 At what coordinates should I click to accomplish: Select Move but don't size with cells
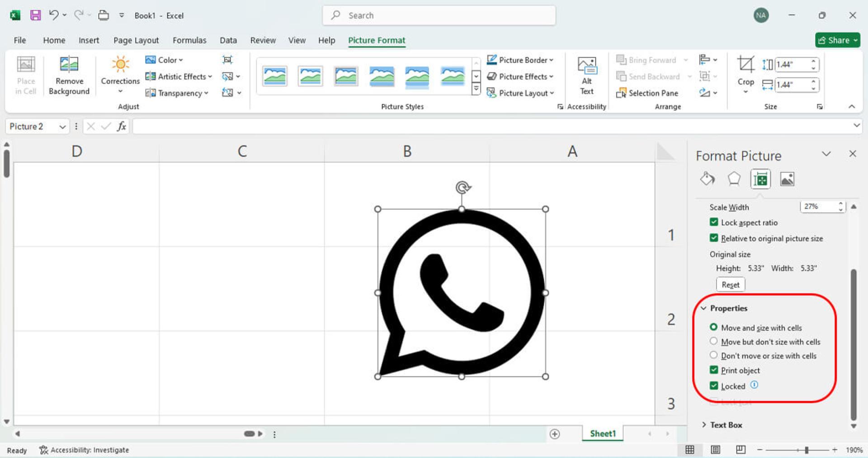click(713, 341)
